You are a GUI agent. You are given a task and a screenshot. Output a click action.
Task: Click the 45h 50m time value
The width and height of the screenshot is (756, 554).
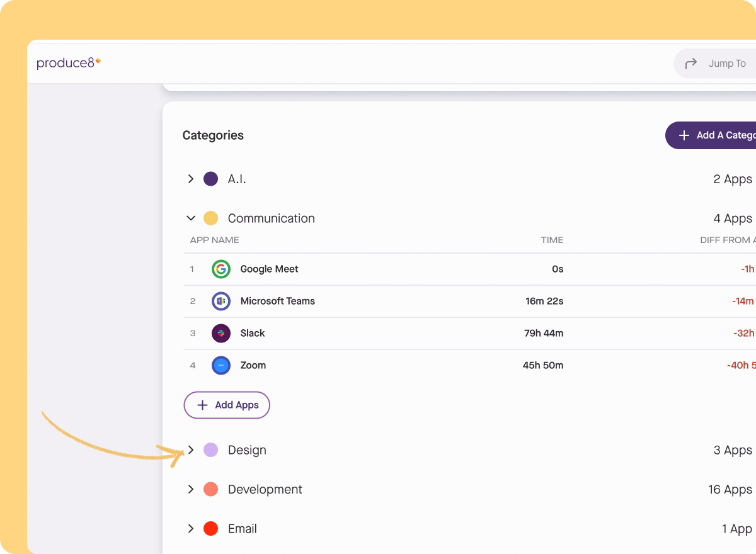543,366
